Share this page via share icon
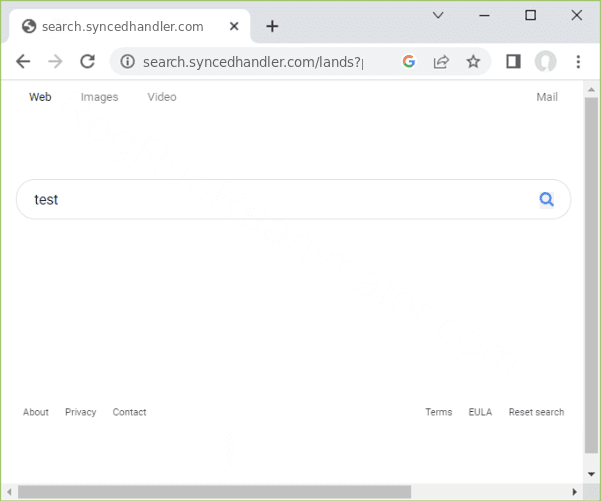Viewport: 601px width, 501px height. click(440, 62)
